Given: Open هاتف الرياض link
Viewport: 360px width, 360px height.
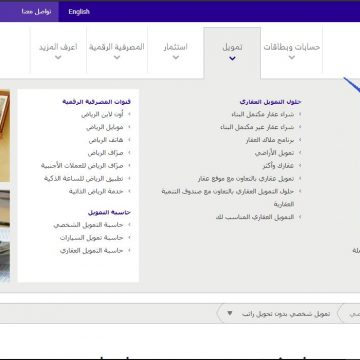Looking at the screenshot, I should pos(106,140).
